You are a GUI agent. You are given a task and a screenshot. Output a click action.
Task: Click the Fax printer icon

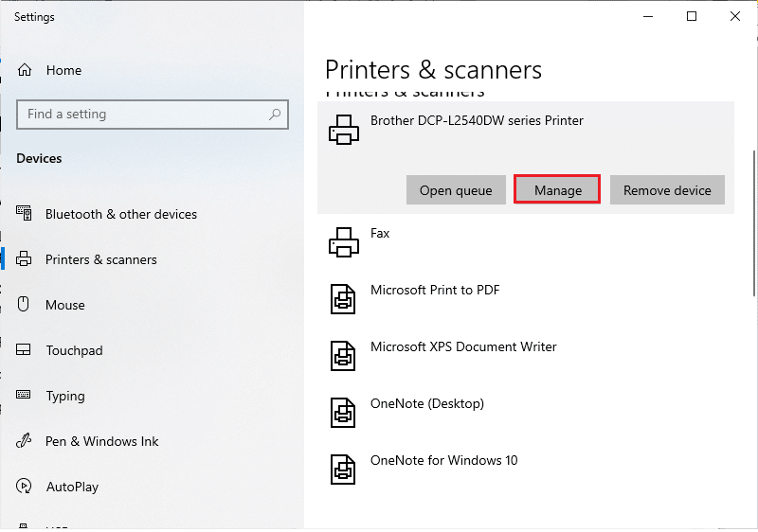[344, 242]
